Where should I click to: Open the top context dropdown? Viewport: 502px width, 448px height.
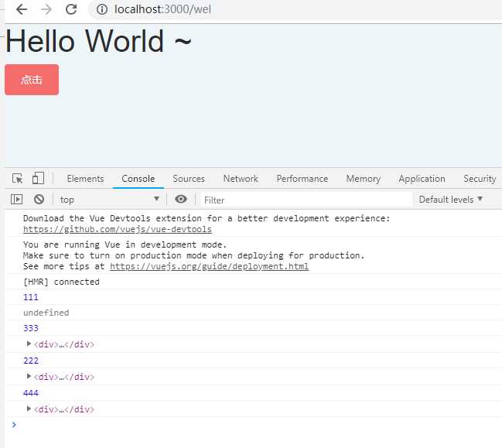click(110, 200)
